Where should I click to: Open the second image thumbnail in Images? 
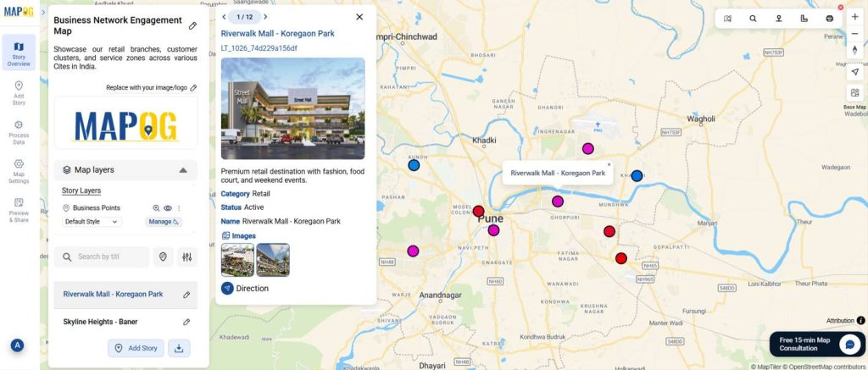[273, 260]
